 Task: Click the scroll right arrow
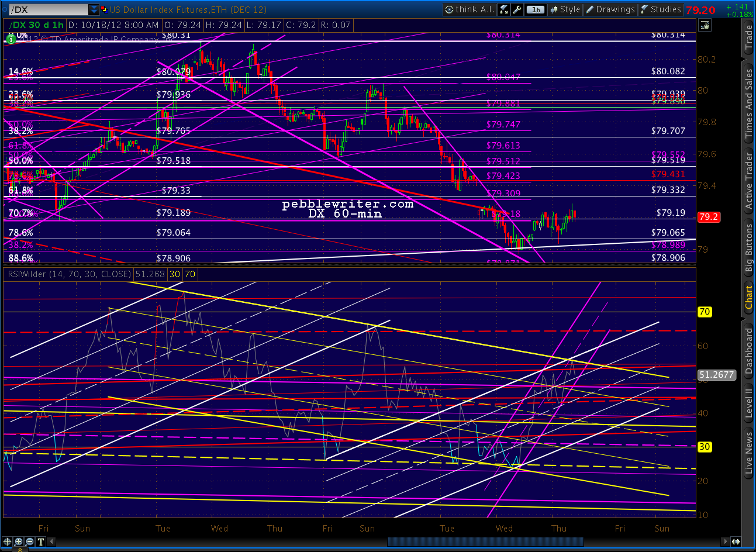tap(726, 541)
